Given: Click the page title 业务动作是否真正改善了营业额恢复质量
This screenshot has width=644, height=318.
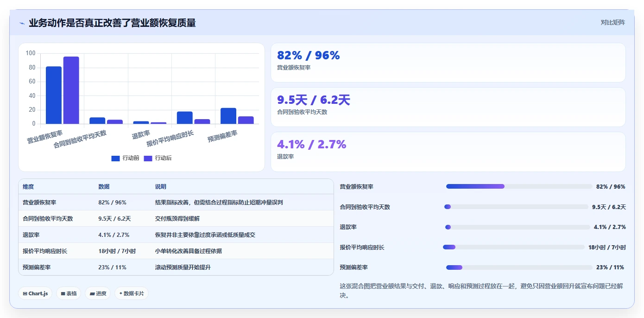Looking at the screenshot, I should [112, 23].
